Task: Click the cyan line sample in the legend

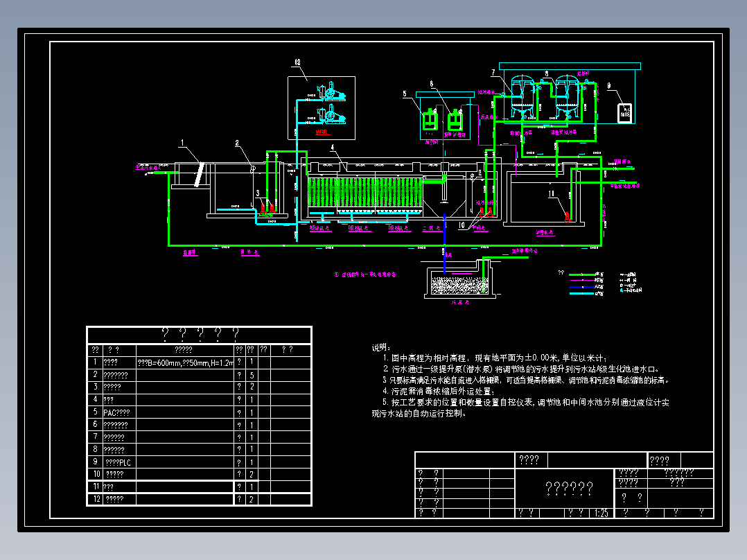Action: 582,294
